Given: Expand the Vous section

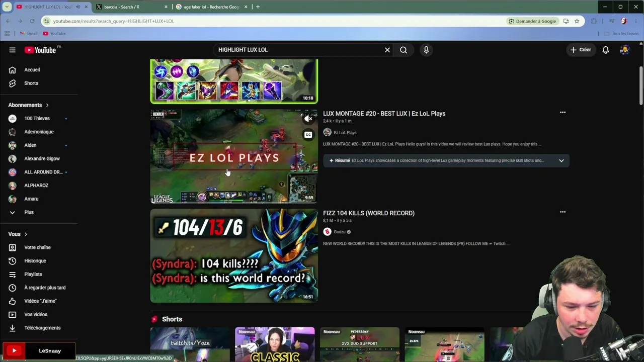Looking at the screenshot, I should pyautogui.click(x=18, y=234).
